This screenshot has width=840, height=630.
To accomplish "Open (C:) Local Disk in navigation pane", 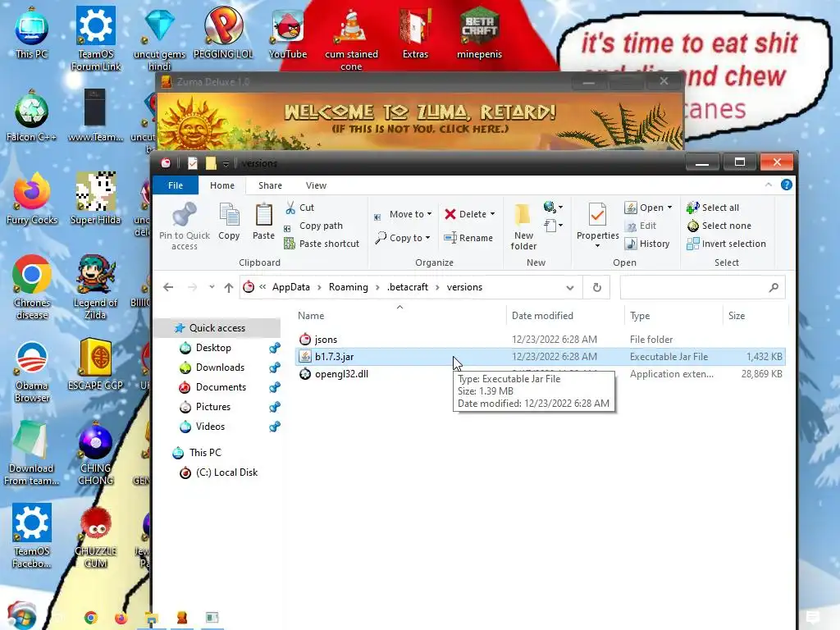I will click(226, 472).
